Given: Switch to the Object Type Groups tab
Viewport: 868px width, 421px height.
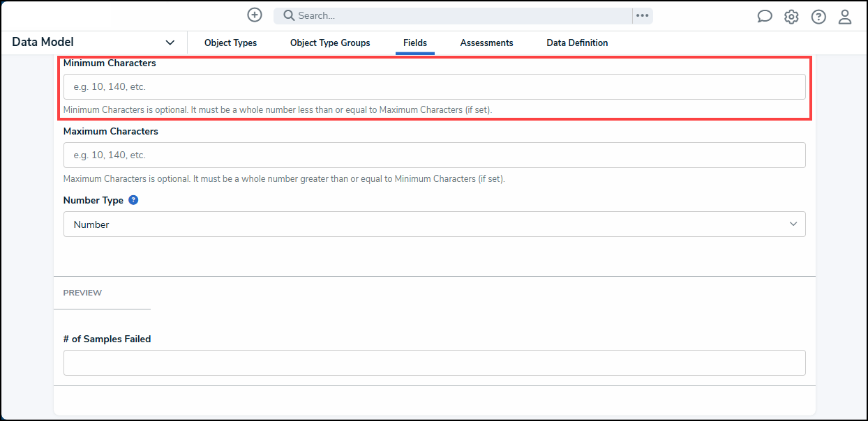Looking at the screenshot, I should pos(330,43).
